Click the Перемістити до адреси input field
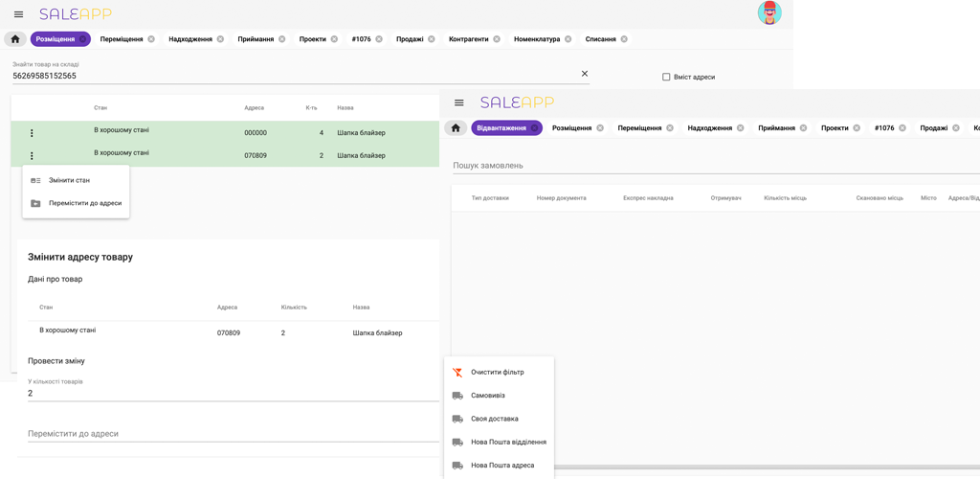Screen dimensions: 980x479 pos(234,433)
